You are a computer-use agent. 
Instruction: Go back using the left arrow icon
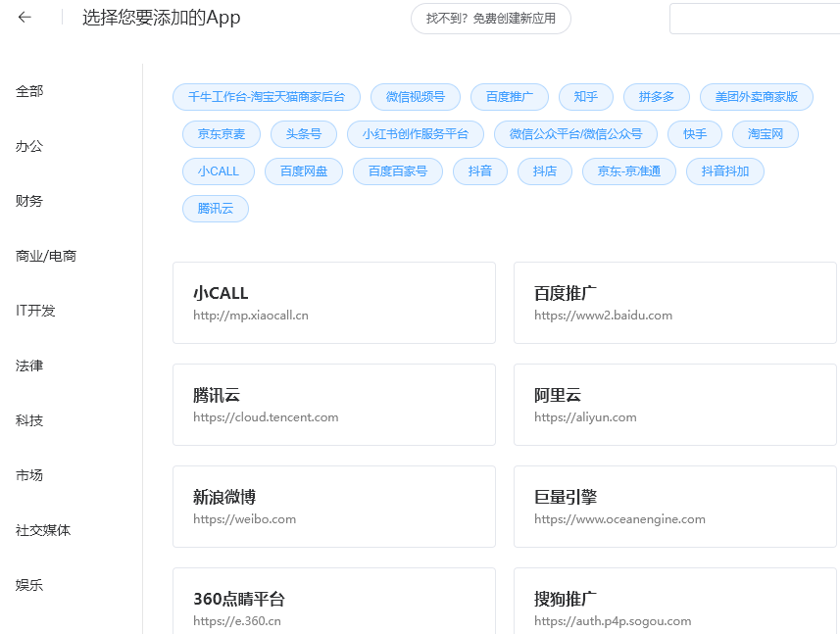click(x=25, y=17)
